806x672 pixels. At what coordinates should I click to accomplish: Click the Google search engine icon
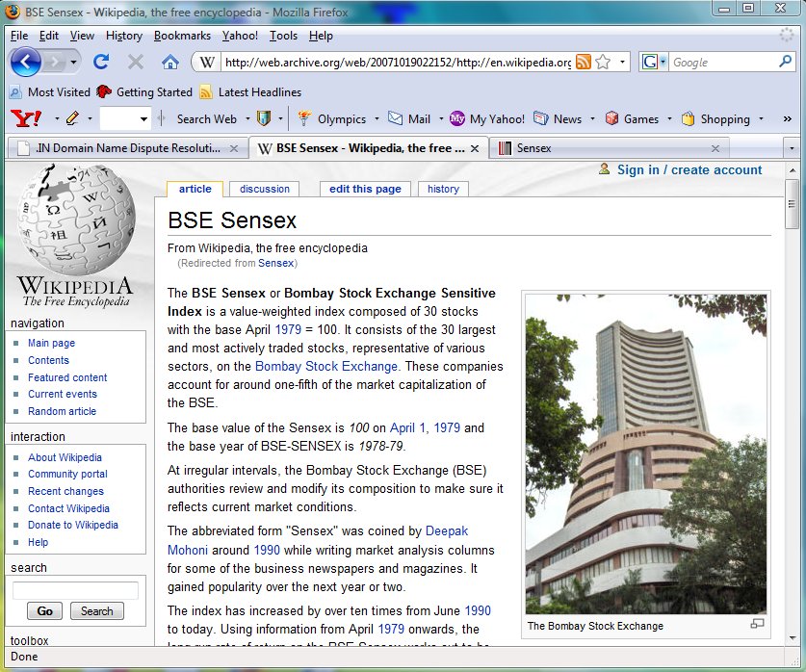(650, 63)
